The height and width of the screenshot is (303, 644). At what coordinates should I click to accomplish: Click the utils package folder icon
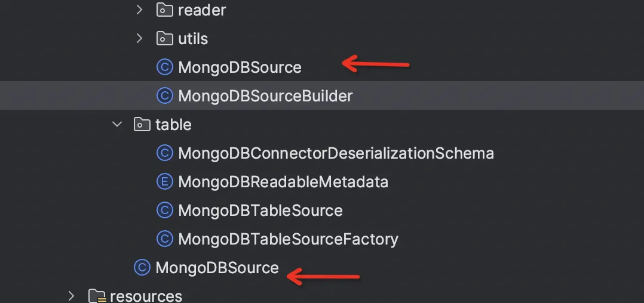164,39
